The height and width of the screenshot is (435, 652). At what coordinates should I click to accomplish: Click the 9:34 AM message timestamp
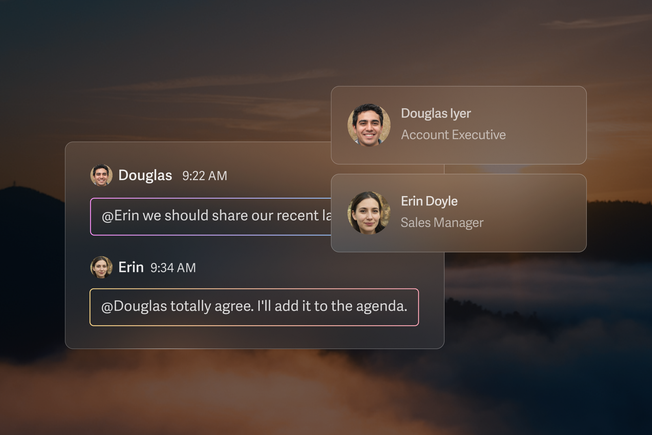[173, 268]
